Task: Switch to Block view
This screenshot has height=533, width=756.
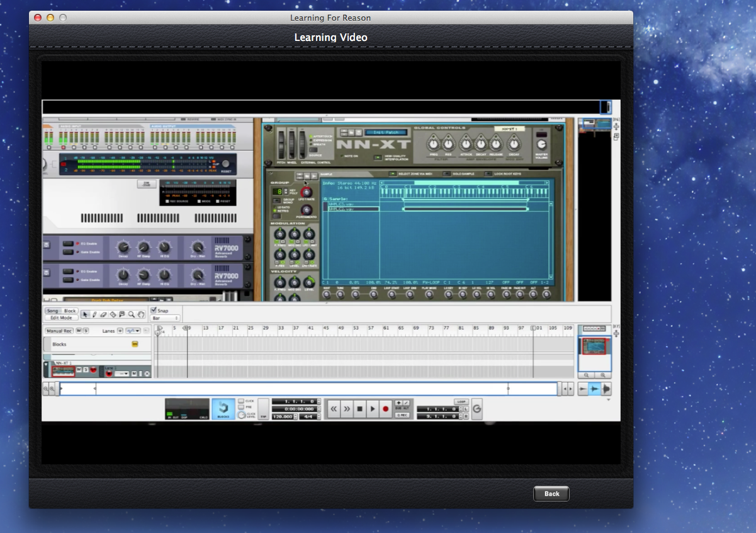Action: 70,311
